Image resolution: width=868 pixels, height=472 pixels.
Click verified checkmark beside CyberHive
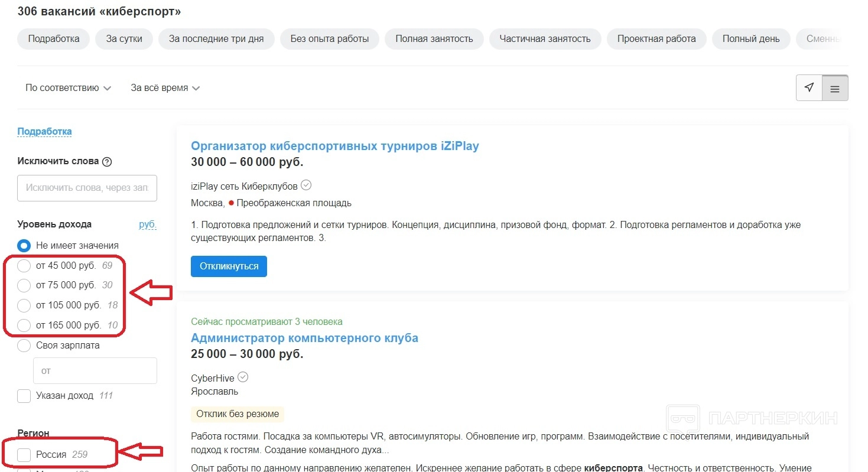243,377
